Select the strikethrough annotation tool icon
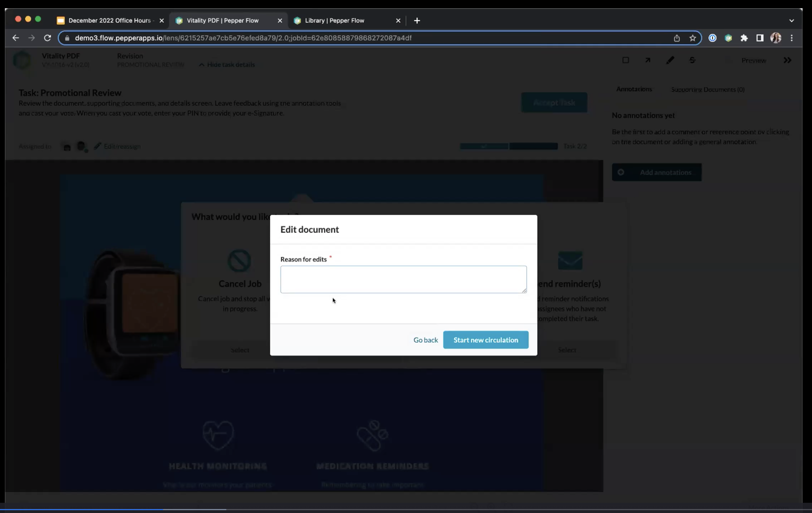This screenshot has height=513, width=812. click(x=692, y=60)
